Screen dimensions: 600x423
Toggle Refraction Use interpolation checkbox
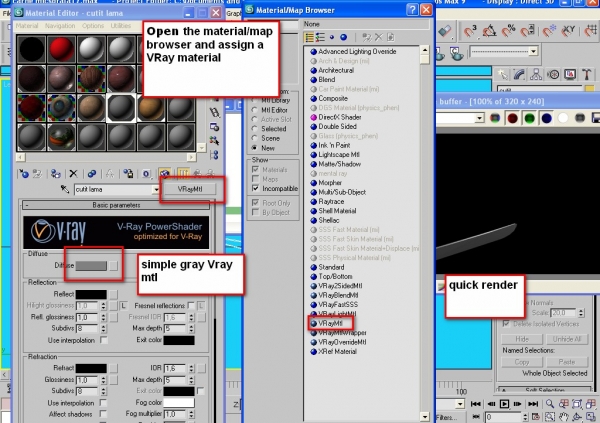[103, 403]
